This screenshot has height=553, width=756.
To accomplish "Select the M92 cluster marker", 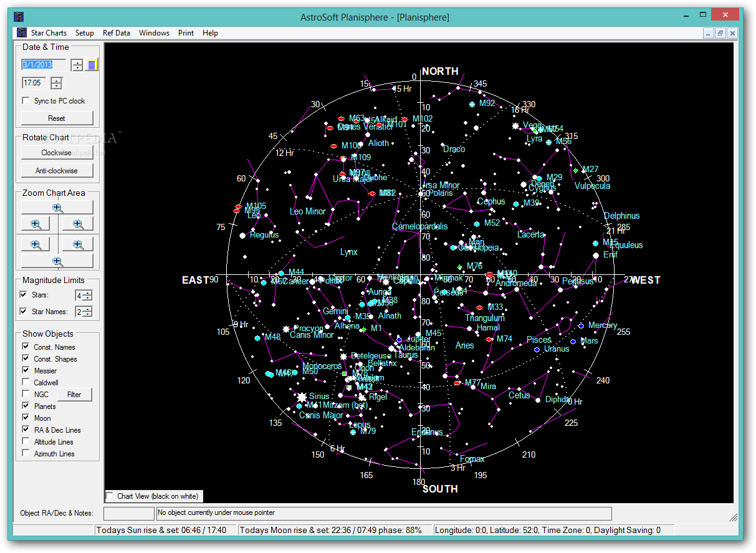I will click(472, 104).
